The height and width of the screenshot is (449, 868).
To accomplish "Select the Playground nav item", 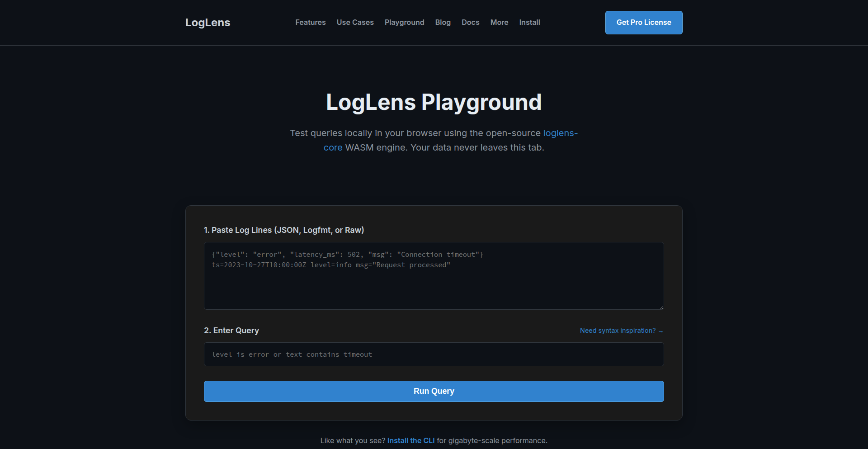I will coord(404,22).
